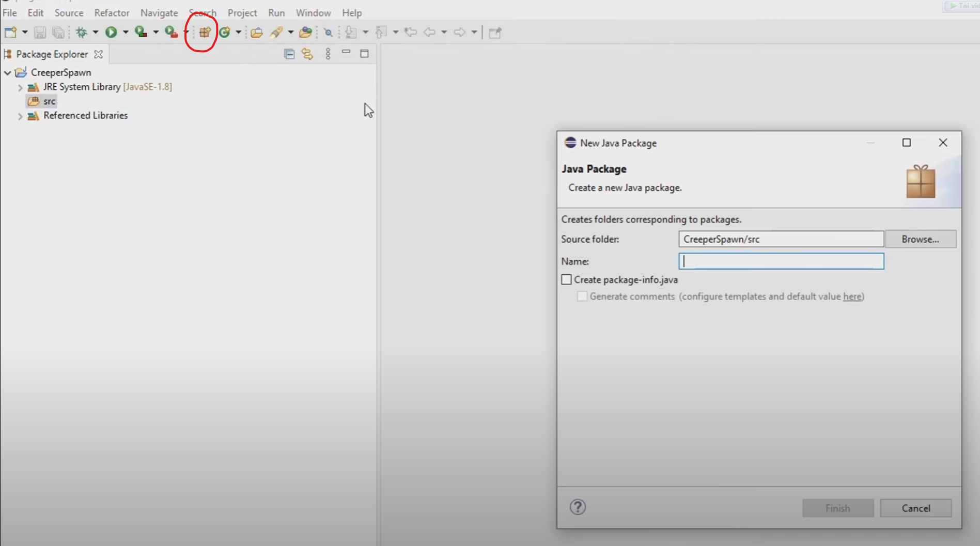Click the Save All icon

58,32
